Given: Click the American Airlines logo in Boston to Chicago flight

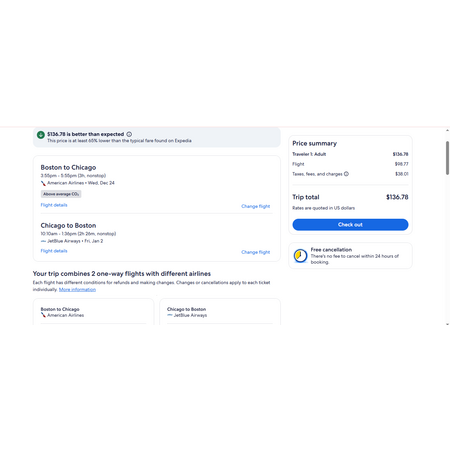Looking at the screenshot, I should pos(43,183).
